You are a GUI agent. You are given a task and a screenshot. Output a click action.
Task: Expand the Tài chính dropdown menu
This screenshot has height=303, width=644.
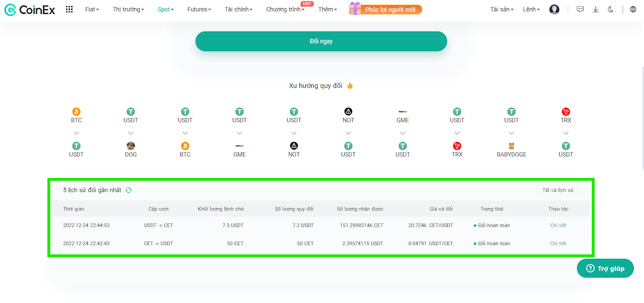(x=239, y=9)
